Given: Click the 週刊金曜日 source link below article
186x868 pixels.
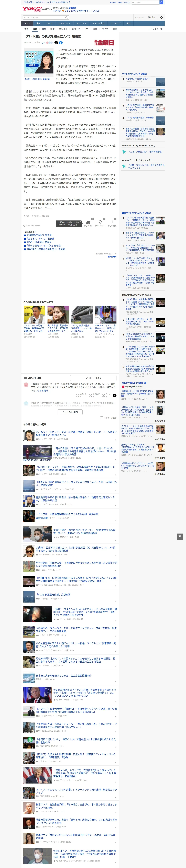Looking at the screenshot, I should [x=112, y=256].
